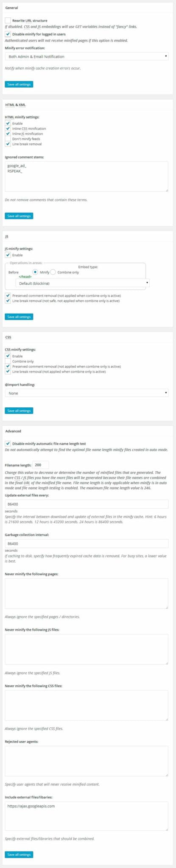Select the Combine only radio button

(x=53, y=272)
